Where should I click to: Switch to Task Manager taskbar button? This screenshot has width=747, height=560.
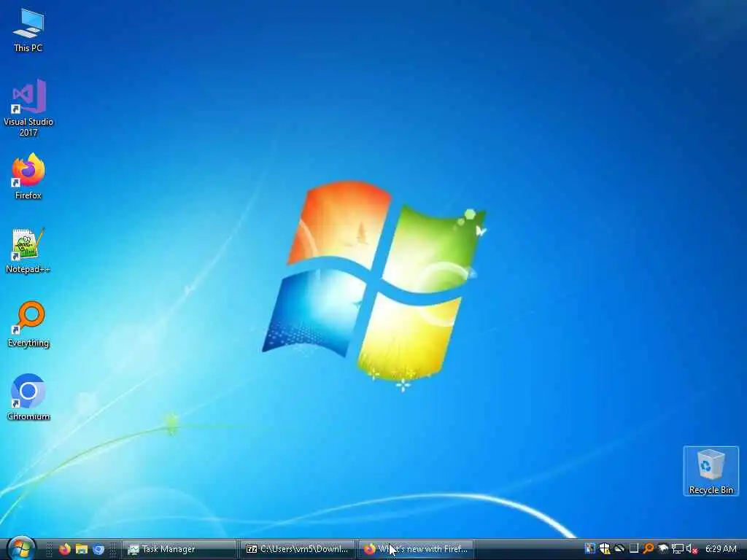click(x=179, y=549)
